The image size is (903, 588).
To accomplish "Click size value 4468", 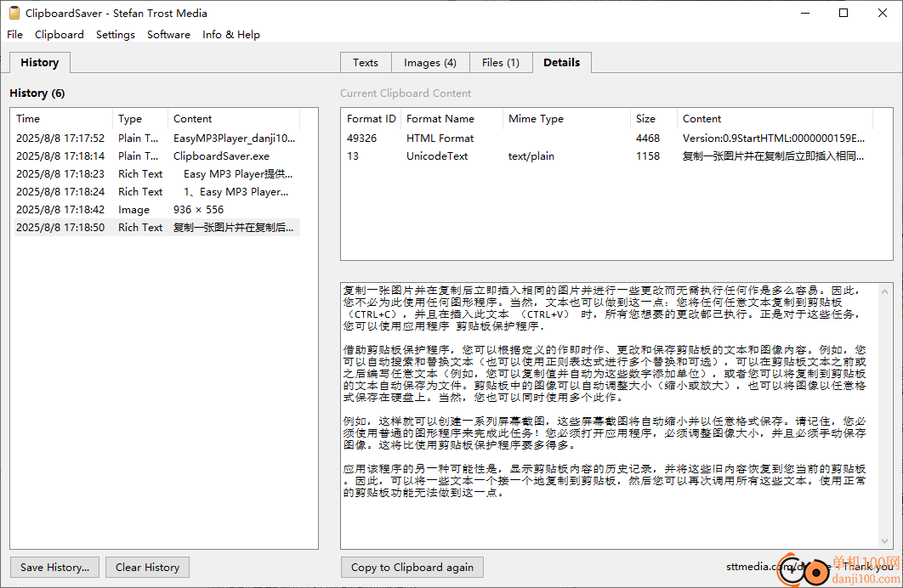I will [648, 139].
